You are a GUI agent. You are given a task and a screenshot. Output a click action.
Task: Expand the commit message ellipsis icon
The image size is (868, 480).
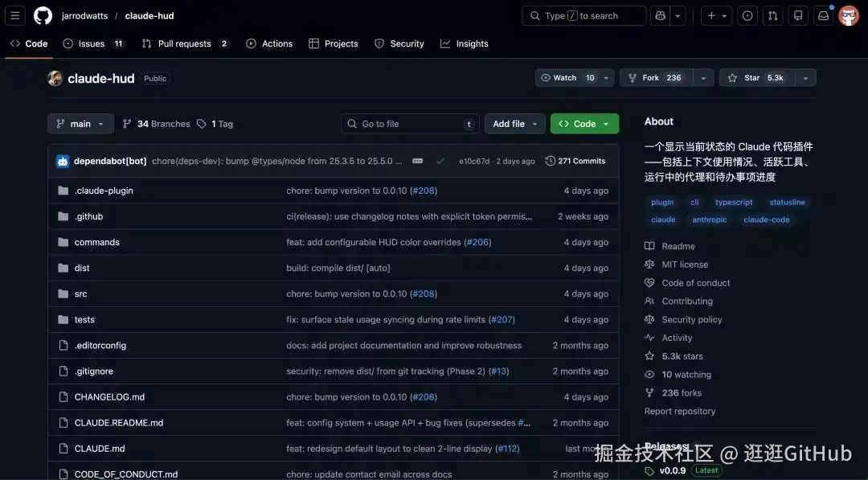coord(417,161)
